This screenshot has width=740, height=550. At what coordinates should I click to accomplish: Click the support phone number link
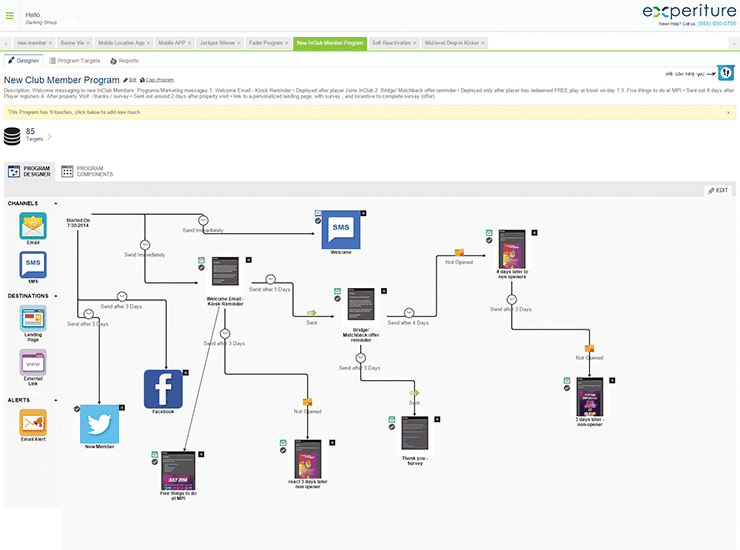[x=717, y=24]
